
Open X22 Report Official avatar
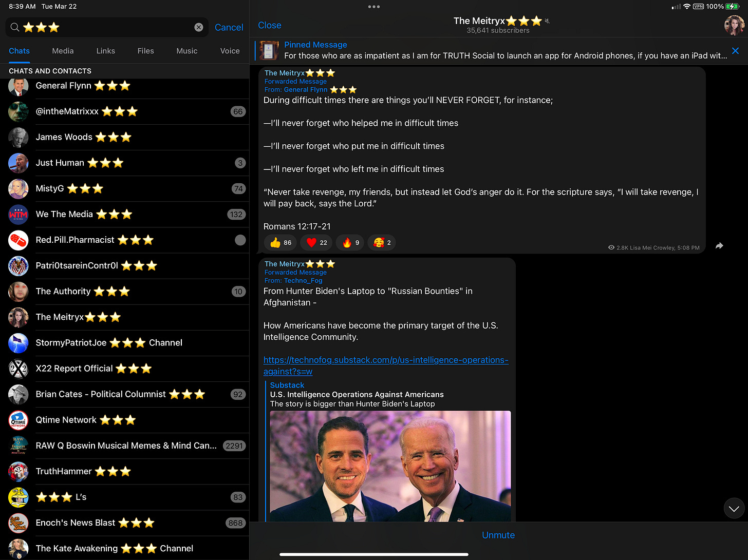click(x=18, y=369)
